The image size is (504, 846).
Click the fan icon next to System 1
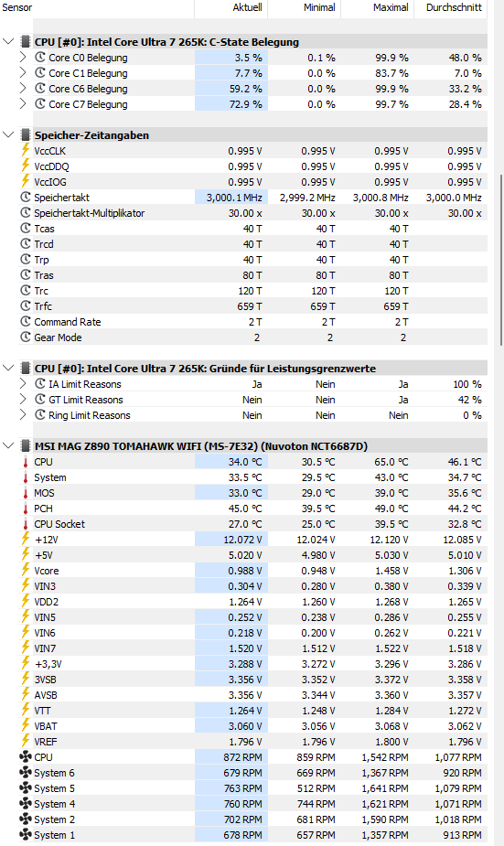26,835
